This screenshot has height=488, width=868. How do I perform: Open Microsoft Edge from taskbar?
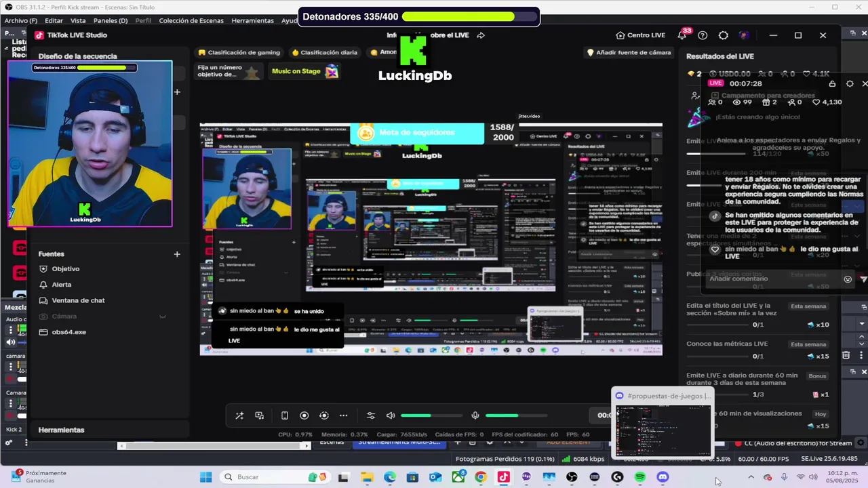390,477
